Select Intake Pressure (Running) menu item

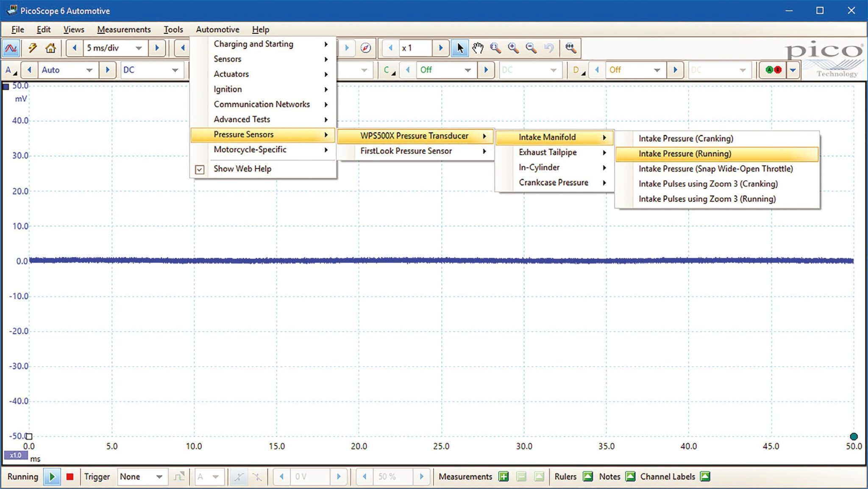click(x=717, y=154)
